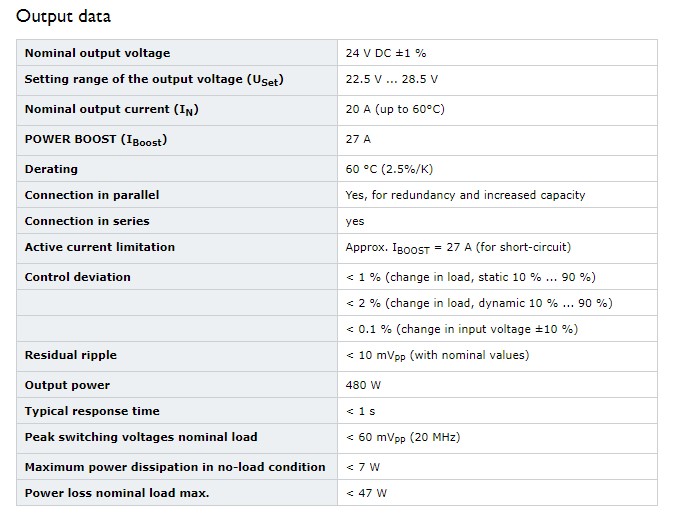Viewport: 674px width, 525px height.
Task: Select the POWER BOOST label cell
Action: [177, 141]
